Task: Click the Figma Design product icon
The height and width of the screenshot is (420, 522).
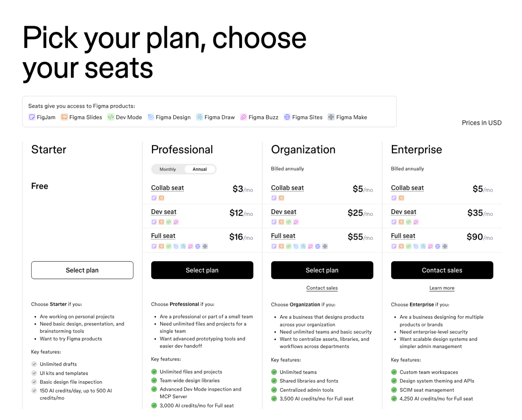Action: coord(151,117)
